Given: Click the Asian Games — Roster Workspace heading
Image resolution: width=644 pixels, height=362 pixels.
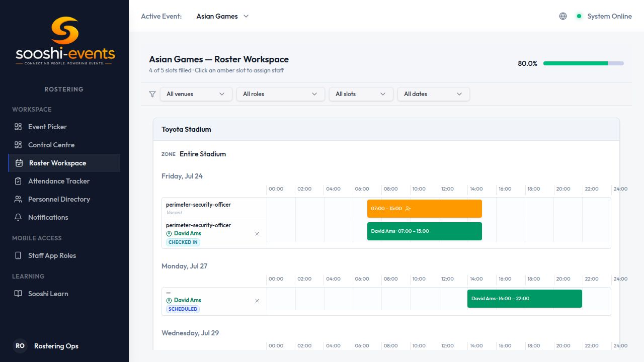Looking at the screenshot, I should 219,59.
